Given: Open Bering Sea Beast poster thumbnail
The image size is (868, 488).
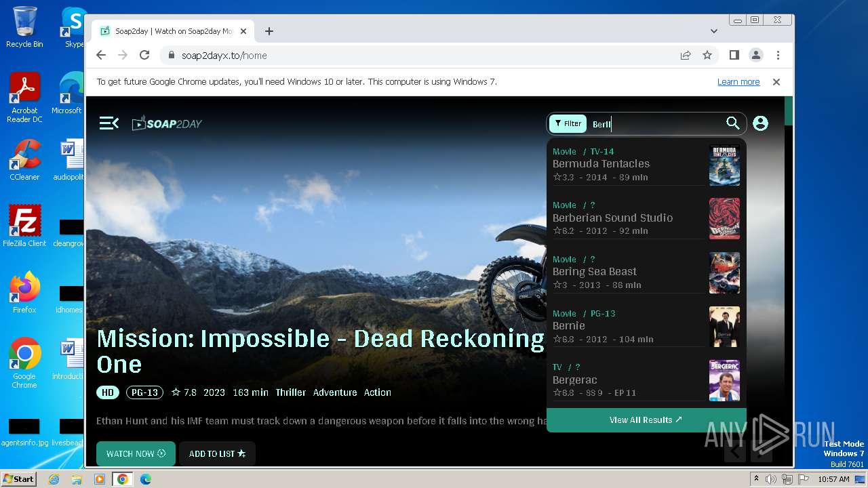Looking at the screenshot, I should (x=724, y=272).
